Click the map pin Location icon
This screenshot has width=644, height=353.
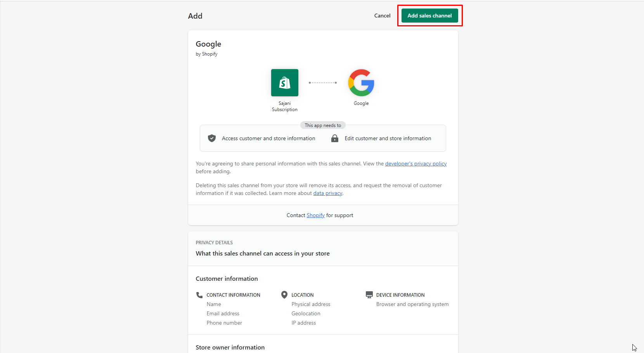tap(284, 295)
